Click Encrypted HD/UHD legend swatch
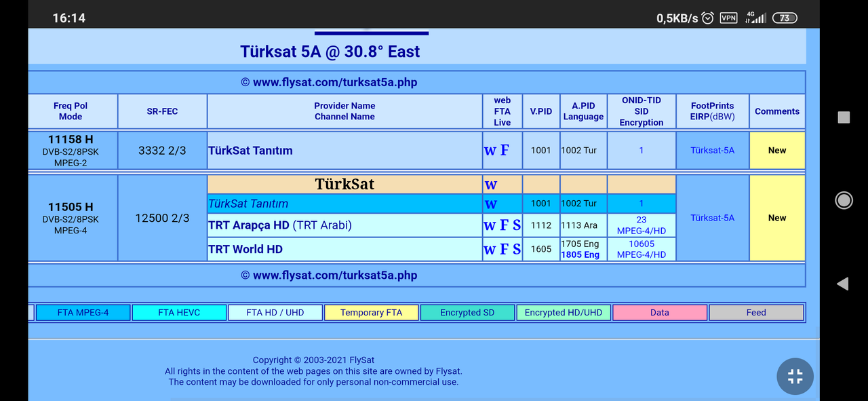Viewport: 868px width, 401px height. [x=564, y=313]
